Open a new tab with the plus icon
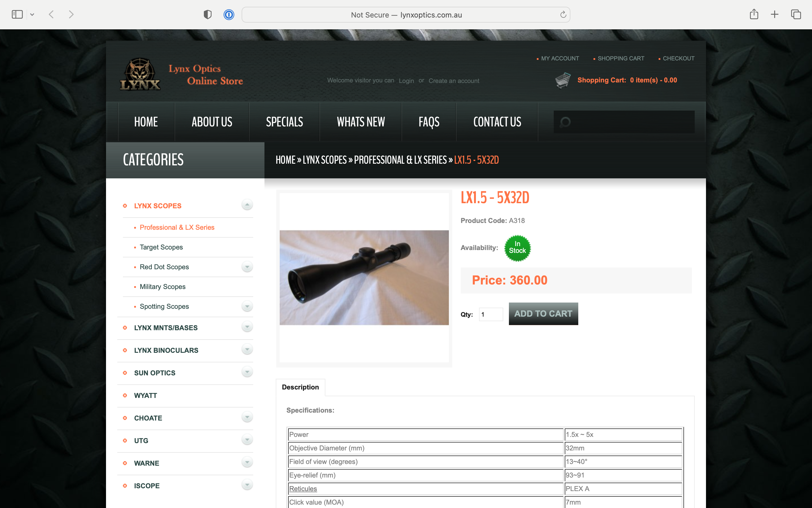Screen dimensions: 812x508 [775, 14]
